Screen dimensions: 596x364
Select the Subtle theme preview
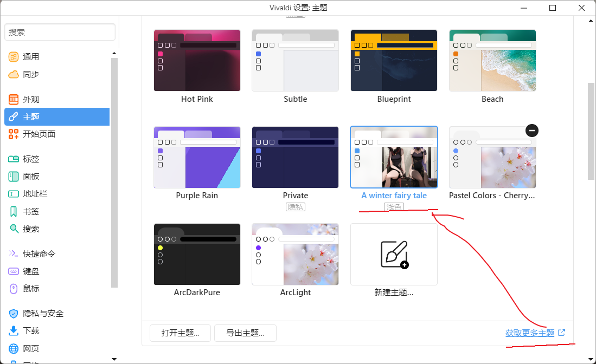pyautogui.click(x=296, y=60)
